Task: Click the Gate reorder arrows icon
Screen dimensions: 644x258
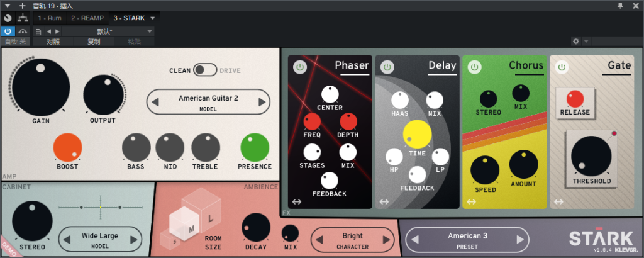Action: 558,202
